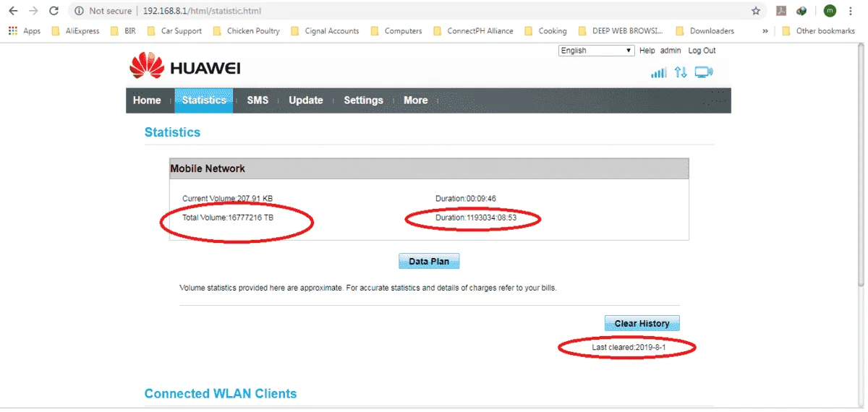Click the Connected WLAN Clients heading
This screenshot has width=868, height=412.
pos(221,394)
